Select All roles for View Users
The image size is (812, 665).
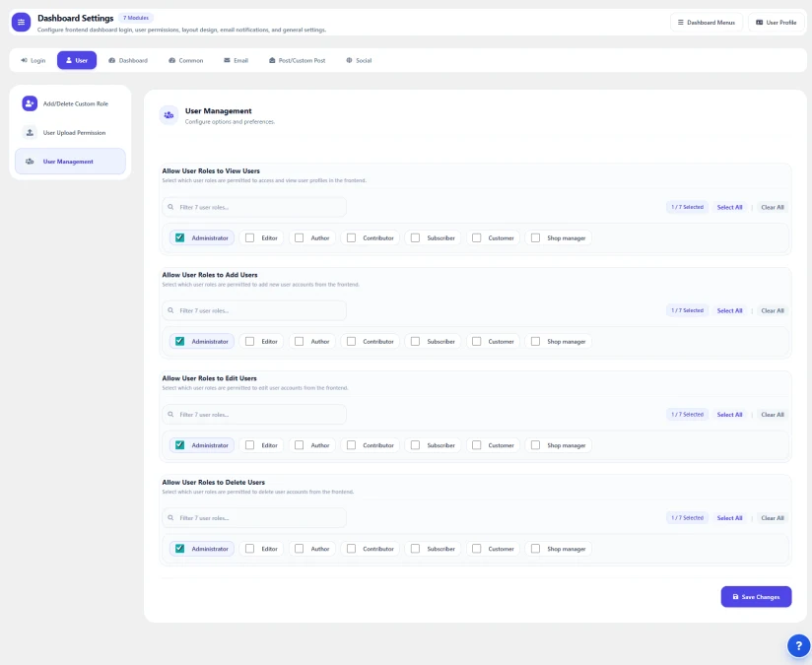click(729, 207)
